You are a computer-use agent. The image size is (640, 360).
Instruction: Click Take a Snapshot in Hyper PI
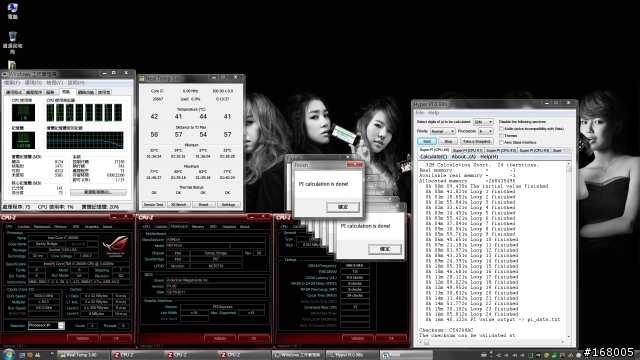477,141
